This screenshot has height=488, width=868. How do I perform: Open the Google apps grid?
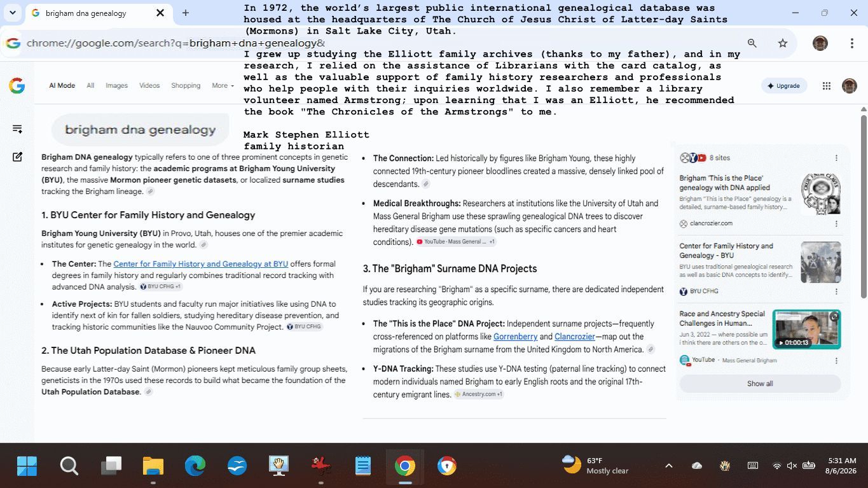pyautogui.click(x=827, y=86)
